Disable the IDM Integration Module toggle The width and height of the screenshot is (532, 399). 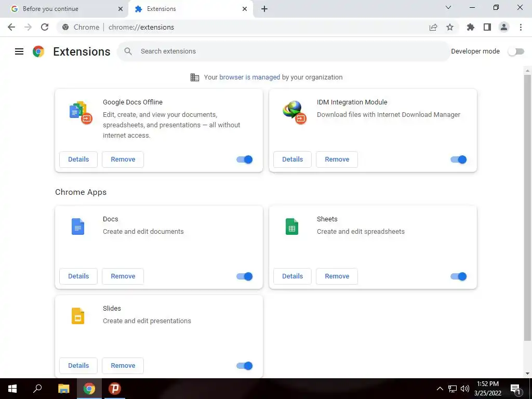pos(459,159)
